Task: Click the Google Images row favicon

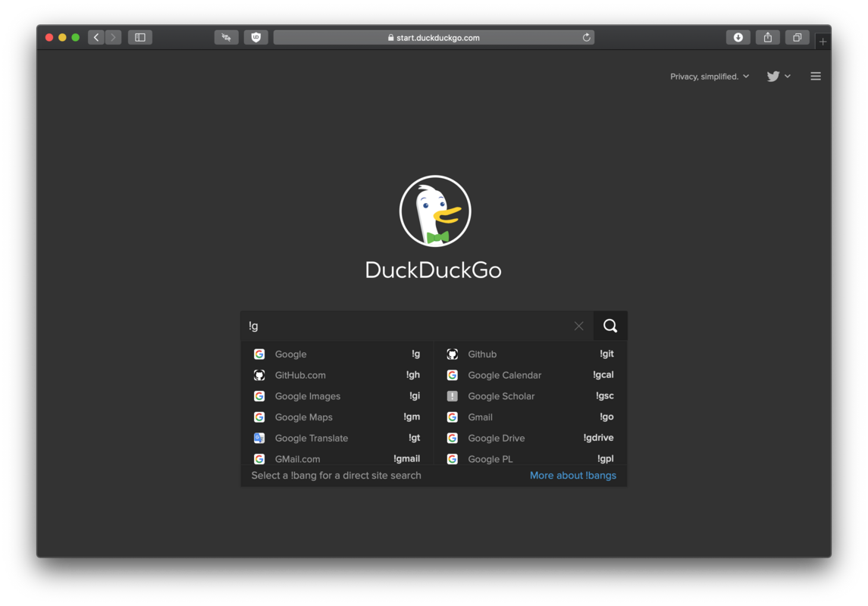Action: point(259,396)
